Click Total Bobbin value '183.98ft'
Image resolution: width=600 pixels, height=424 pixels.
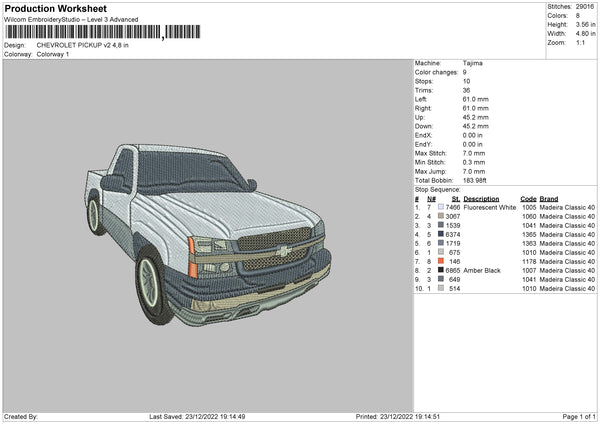(x=474, y=180)
